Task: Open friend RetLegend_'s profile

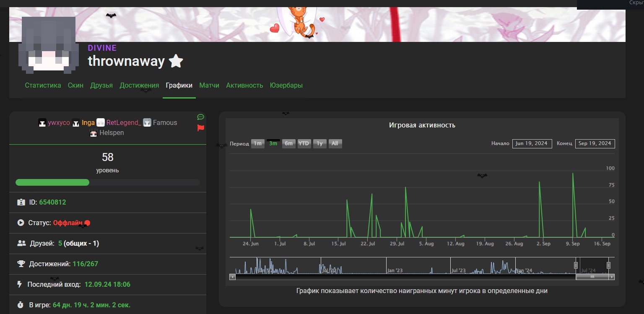Action: pos(124,123)
